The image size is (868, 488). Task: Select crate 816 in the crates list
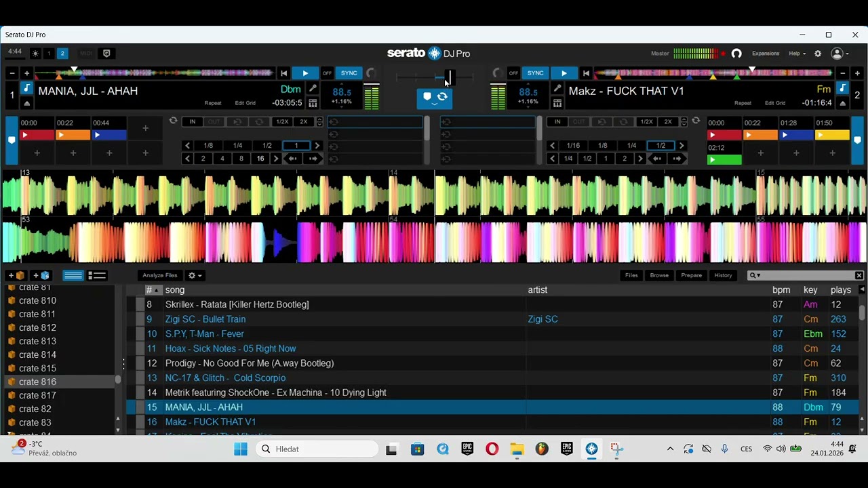point(59,382)
